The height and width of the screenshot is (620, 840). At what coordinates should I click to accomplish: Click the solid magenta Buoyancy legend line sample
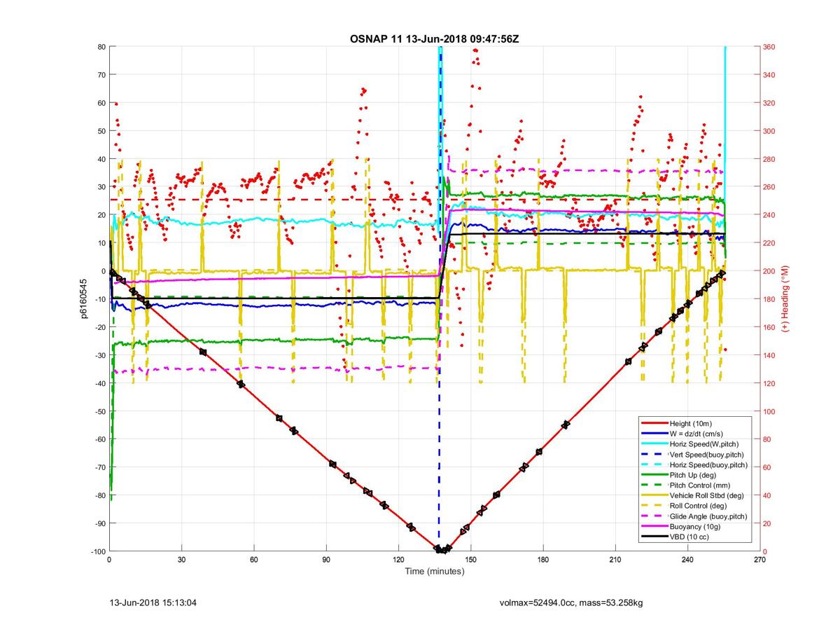click(653, 527)
